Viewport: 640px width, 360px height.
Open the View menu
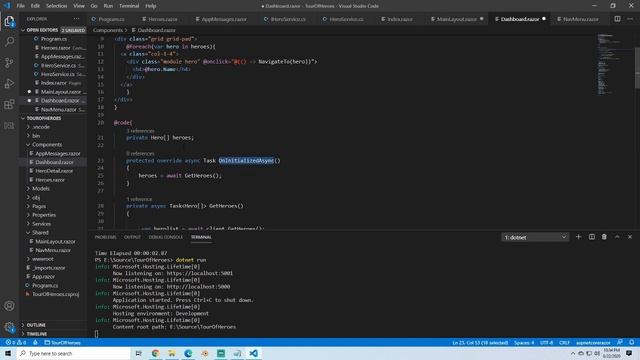point(79,6)
